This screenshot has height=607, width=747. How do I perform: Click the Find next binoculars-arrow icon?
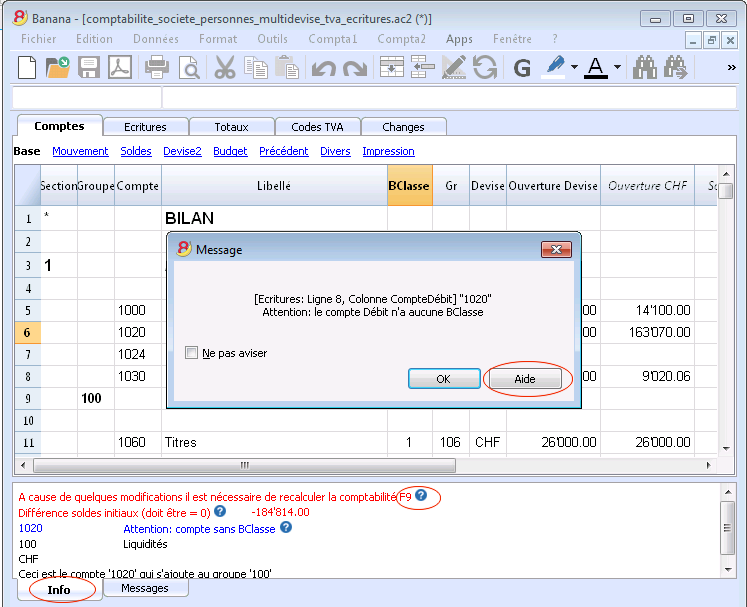pyautogui.click(x=676, y=67)
